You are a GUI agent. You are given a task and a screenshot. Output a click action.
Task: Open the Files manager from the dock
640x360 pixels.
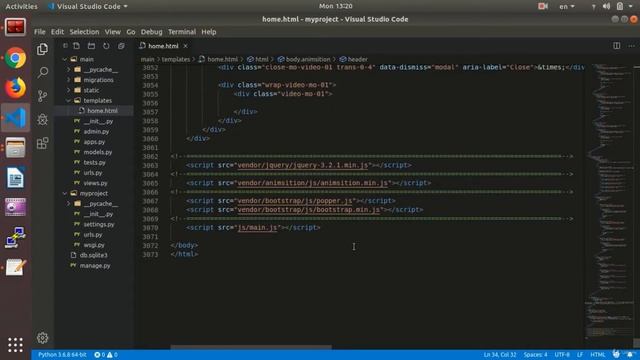pyautogui.click(x=16, y=147)
